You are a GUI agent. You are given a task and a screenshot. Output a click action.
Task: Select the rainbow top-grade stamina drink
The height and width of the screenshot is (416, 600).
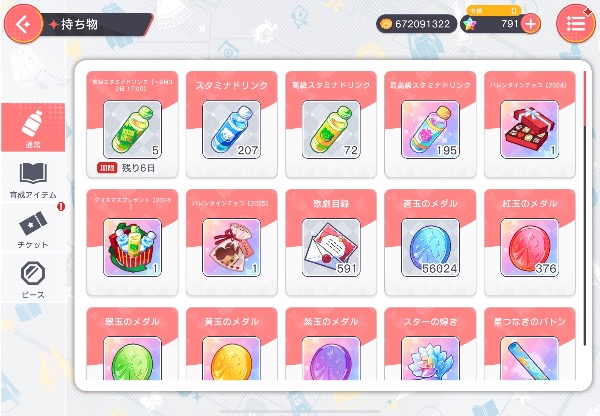[x=430, y=124]
